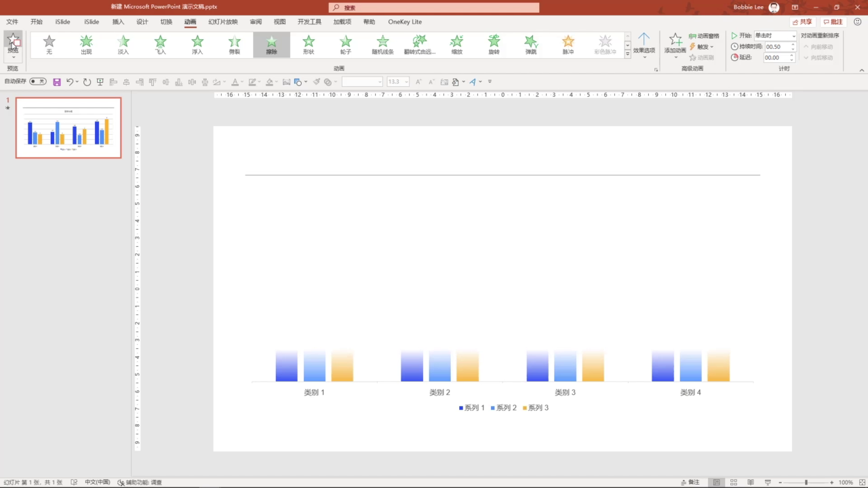Screen dimensions: 868x488
Task: Click the 中文(中国) language indicator
Action: pos(97,482)
